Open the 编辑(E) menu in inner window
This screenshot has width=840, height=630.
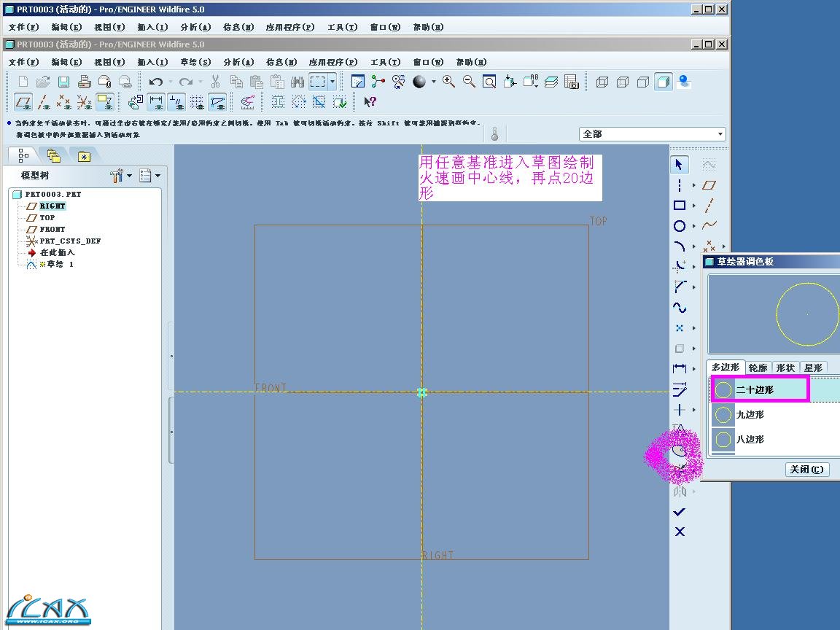pos(66,62)
